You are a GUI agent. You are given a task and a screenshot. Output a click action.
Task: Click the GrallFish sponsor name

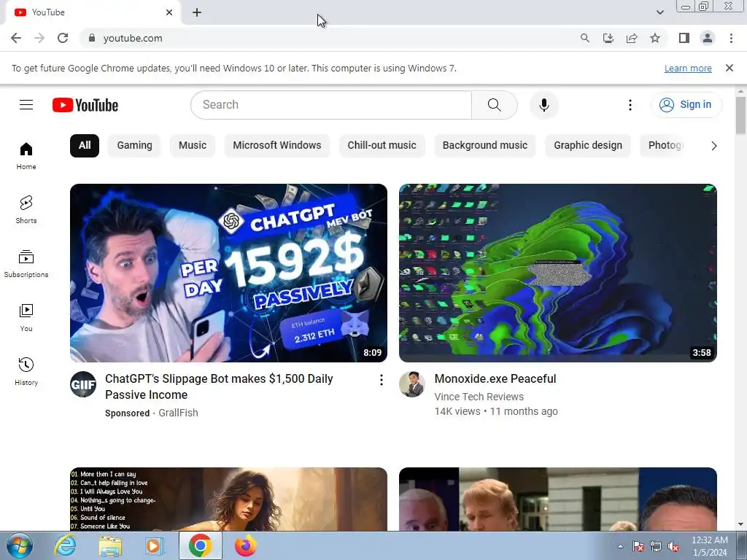tap(178, 413)
